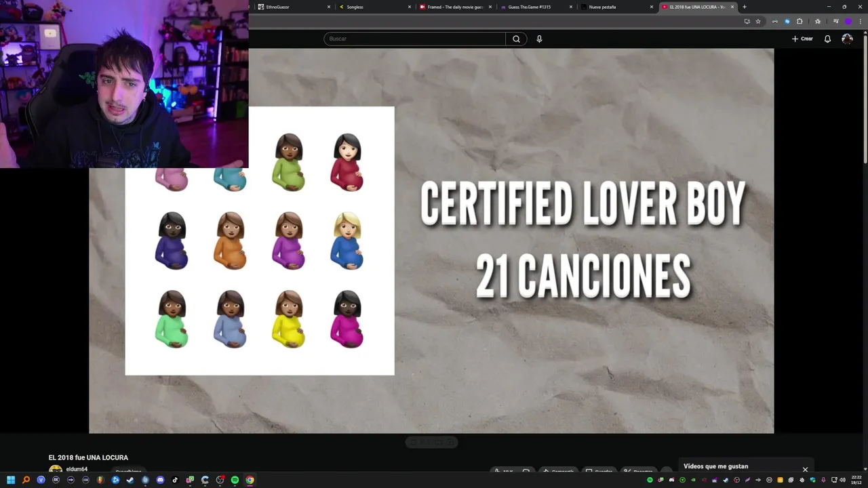This screenshot has height=488, width=868.
Task: Open a new browser tab with plus
Action: 745,7
